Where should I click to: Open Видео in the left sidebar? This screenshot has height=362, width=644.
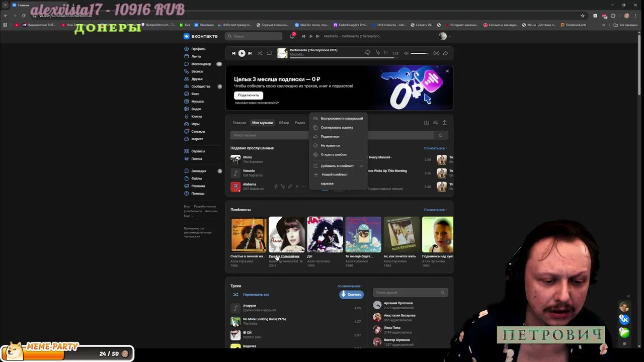pyautogui.click(x=196, y=109)
